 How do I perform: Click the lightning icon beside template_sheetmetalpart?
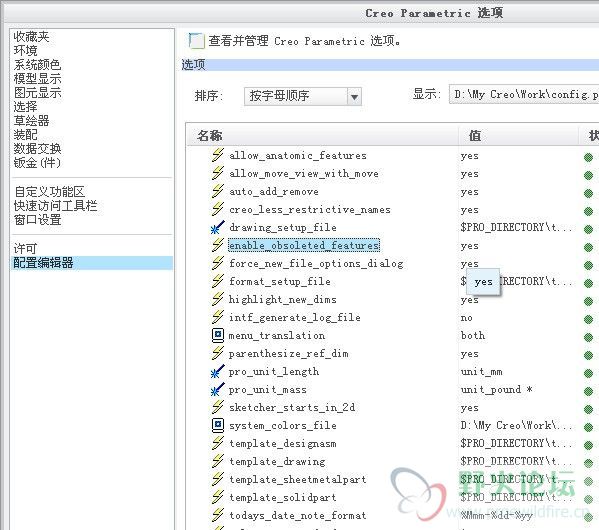click(x=218, y=479)
